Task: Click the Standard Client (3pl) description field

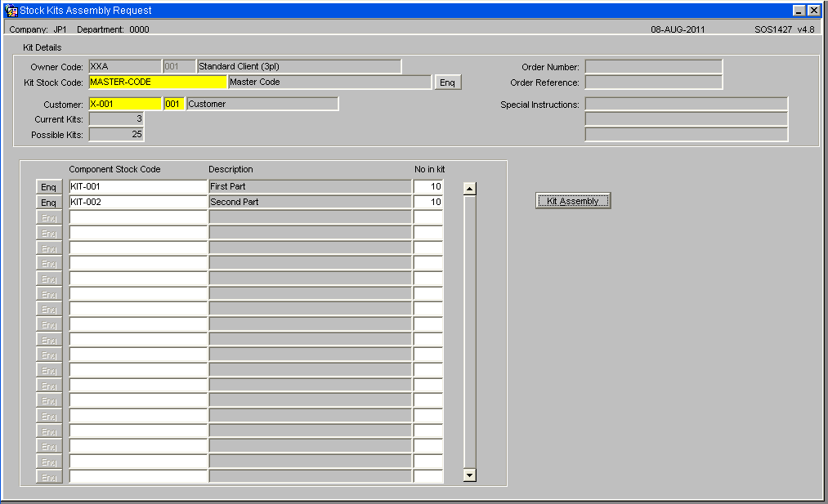Action: click(x=299, y=66)
